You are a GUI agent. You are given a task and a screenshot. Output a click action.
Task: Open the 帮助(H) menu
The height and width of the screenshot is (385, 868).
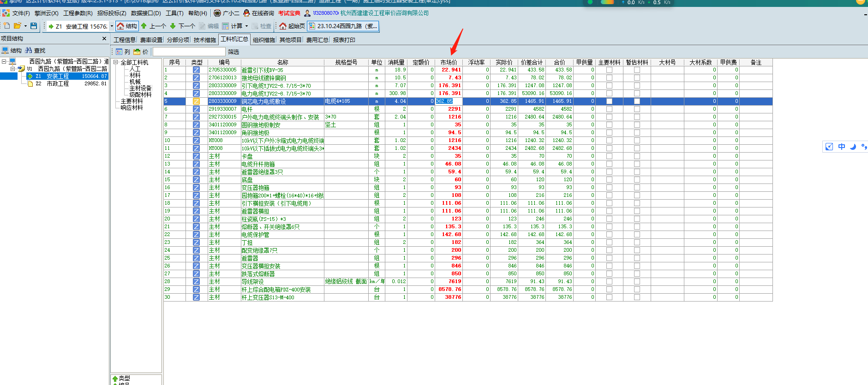click(198, 13)
